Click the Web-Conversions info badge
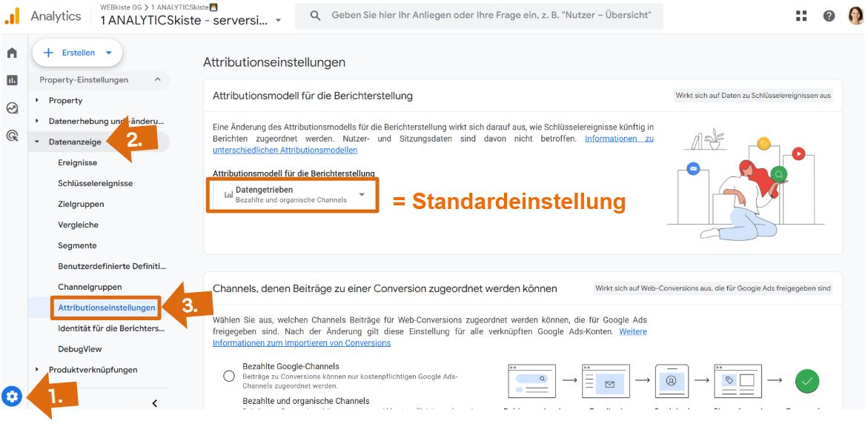 point(713,288)
